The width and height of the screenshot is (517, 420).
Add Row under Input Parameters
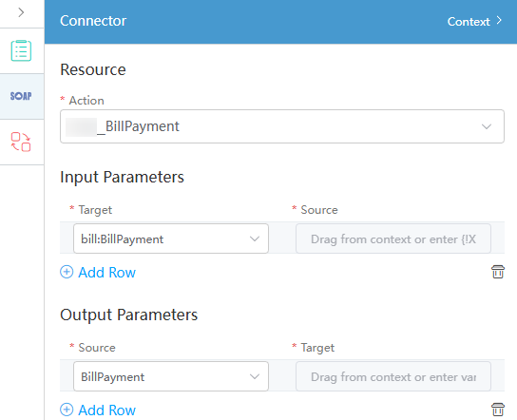pos(106,273)
